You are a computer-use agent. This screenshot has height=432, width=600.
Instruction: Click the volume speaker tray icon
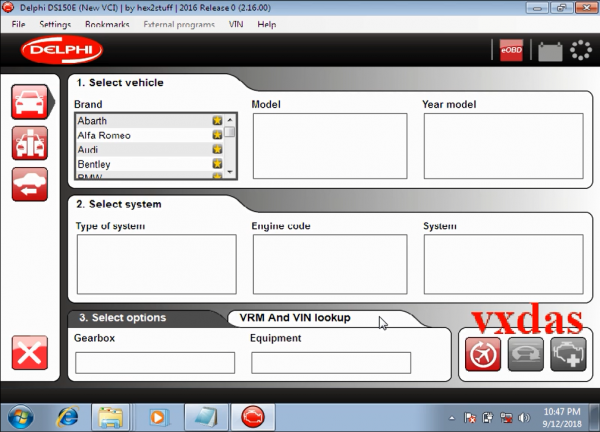524,418
